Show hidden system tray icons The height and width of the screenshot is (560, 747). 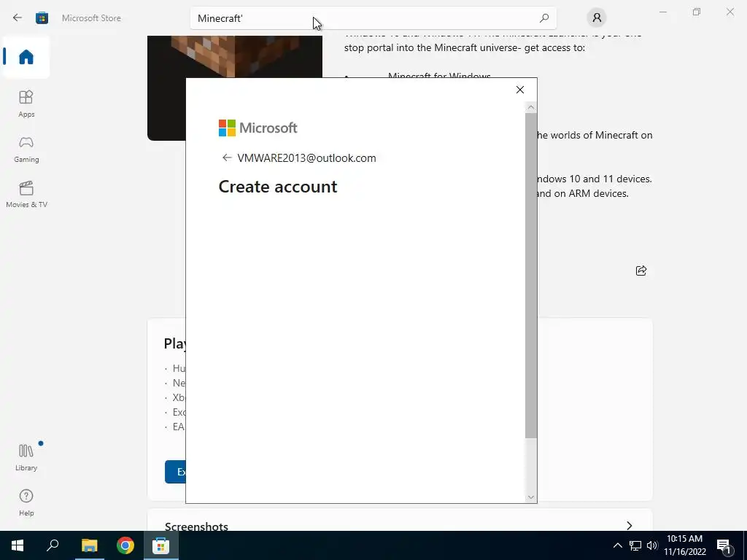617,545
